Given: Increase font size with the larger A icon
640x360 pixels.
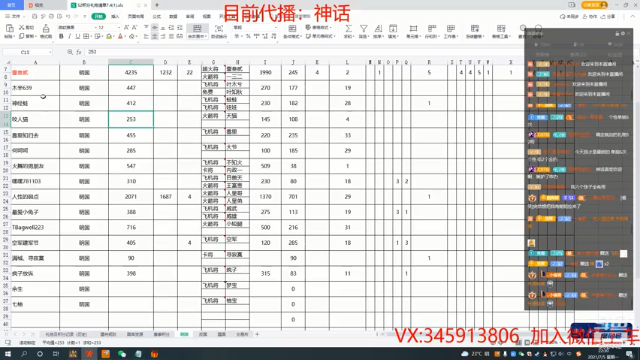Looking at the screenshot, I should (126, 27).
